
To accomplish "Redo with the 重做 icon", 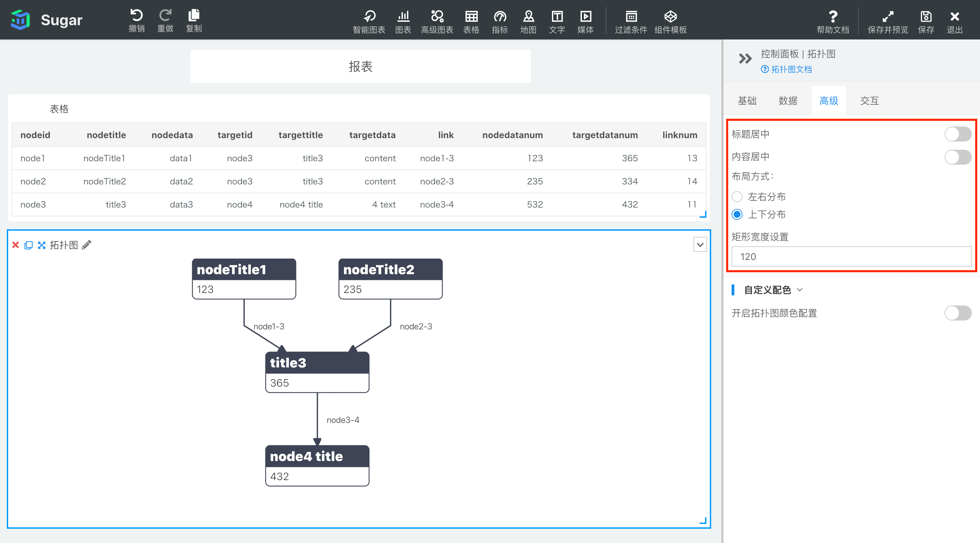I will 165,20.
